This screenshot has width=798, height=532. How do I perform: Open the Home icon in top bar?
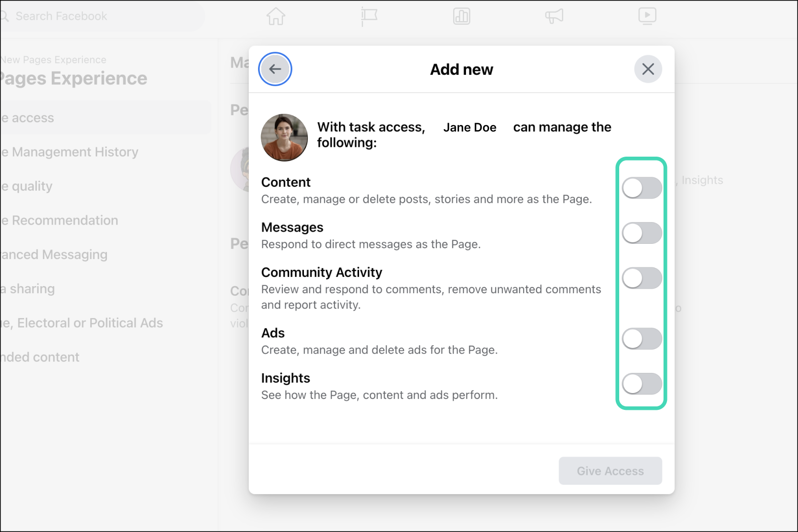pyautogui.click(x=276, y=16)
